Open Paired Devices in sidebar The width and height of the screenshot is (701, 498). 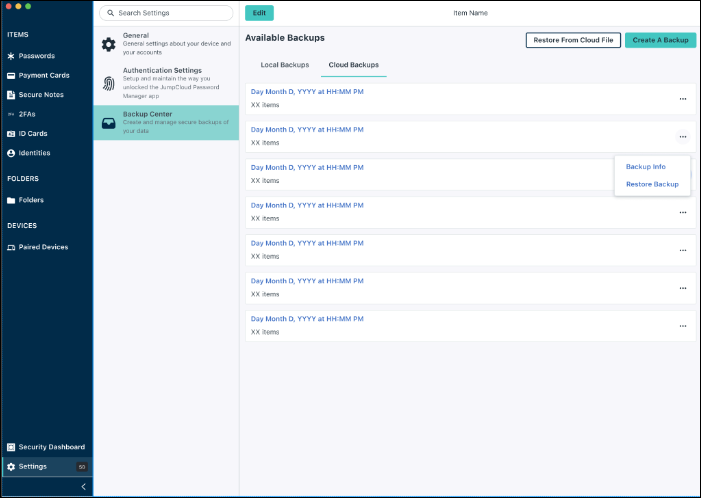(43, 247)
